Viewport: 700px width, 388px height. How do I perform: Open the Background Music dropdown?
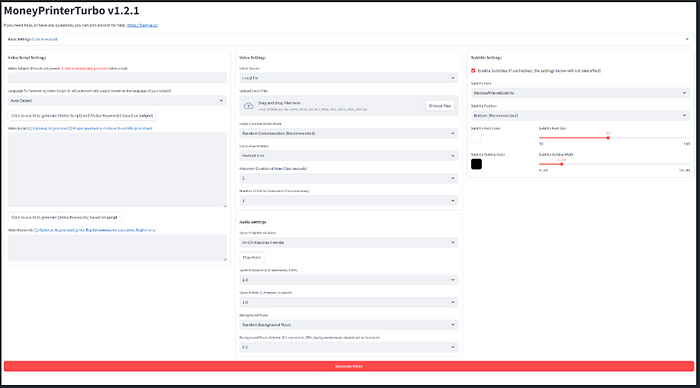point(348,325)
